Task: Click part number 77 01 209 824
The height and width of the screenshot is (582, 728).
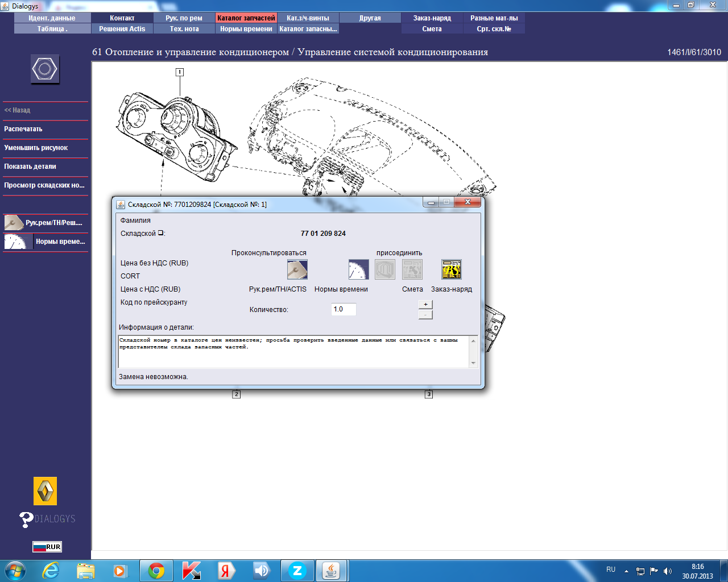Action: point(323,234)
